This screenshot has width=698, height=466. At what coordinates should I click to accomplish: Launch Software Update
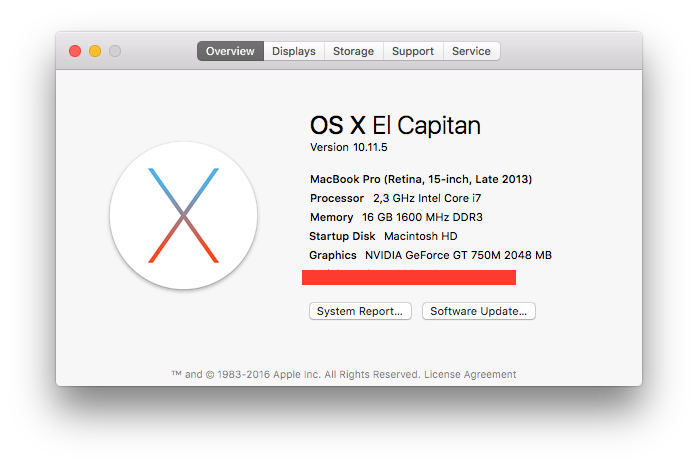click(x=479, y=311)
